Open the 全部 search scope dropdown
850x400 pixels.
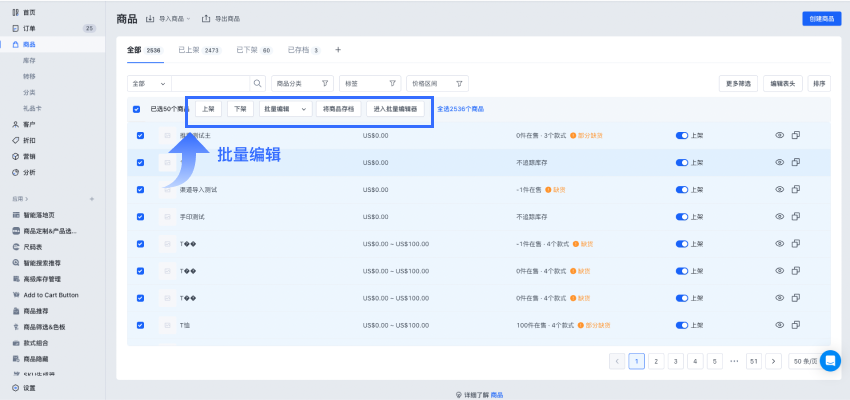149,83
